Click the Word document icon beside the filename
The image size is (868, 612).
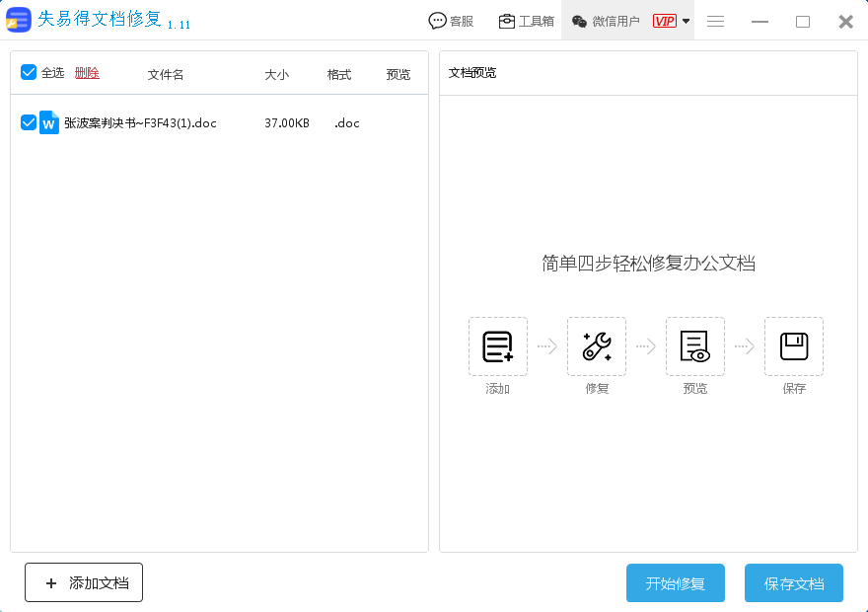coord(49,122)
